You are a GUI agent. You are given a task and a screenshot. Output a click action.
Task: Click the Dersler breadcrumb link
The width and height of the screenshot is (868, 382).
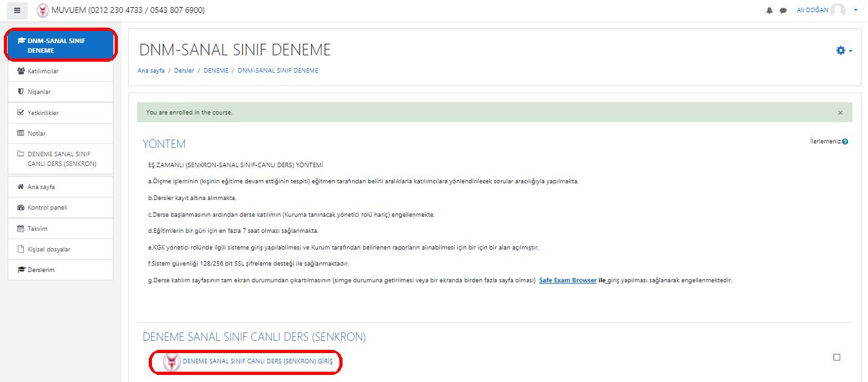tap(184, 71)
